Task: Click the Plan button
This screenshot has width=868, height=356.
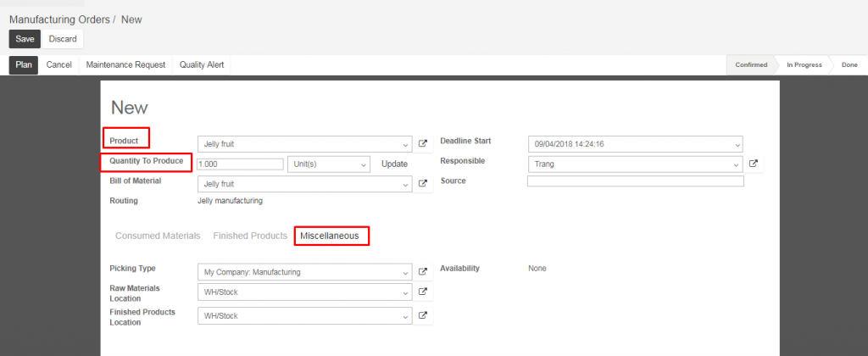Action: [24, 64]
